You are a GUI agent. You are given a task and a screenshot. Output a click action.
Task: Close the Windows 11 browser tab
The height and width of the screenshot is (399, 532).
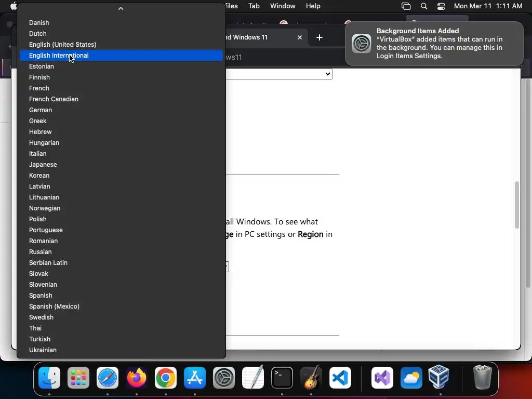[300, 37]
